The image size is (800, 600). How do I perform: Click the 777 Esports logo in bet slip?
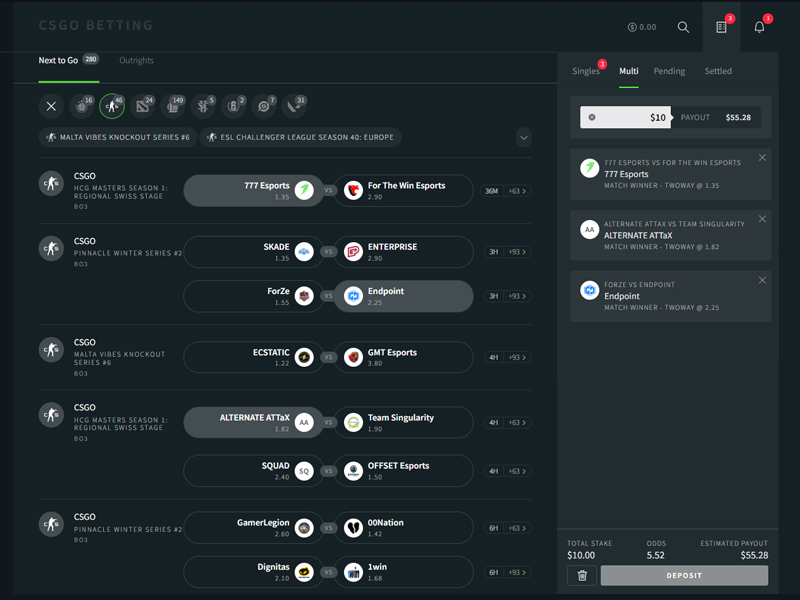pyautogui.click(x=589, y=168)
